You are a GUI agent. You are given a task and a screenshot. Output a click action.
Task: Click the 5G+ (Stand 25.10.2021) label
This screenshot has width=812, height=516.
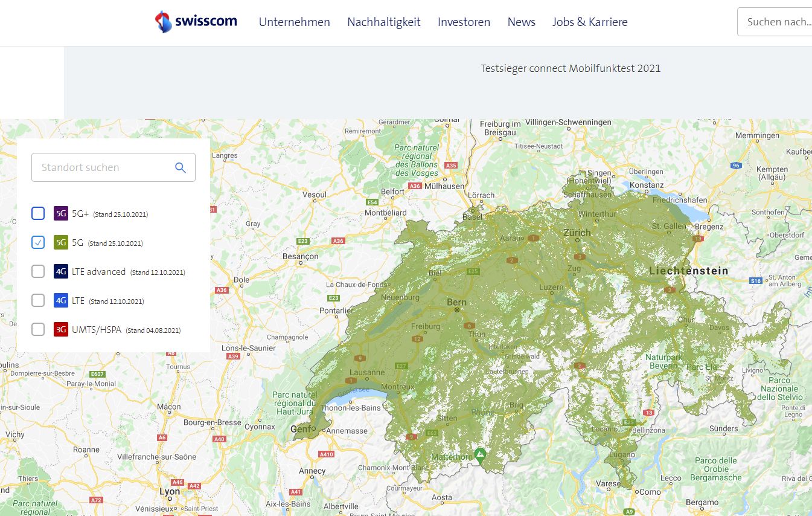[110, 214]
